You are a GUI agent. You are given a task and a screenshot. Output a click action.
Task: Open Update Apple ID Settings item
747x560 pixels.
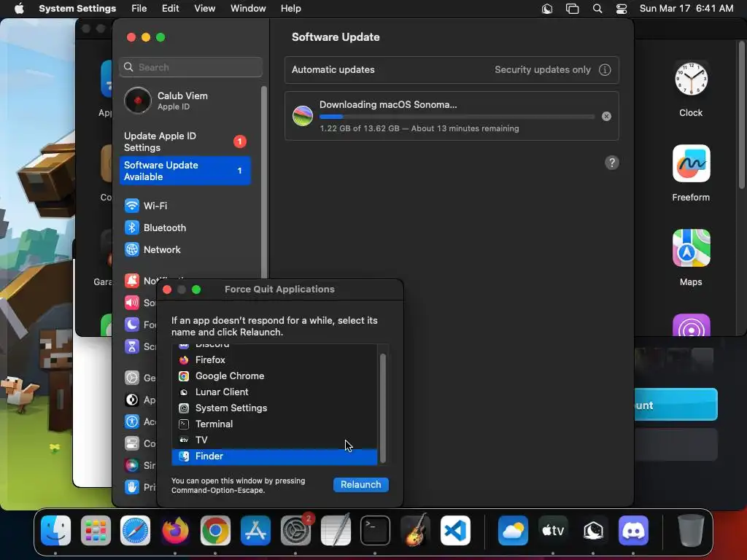click(186, 142)
